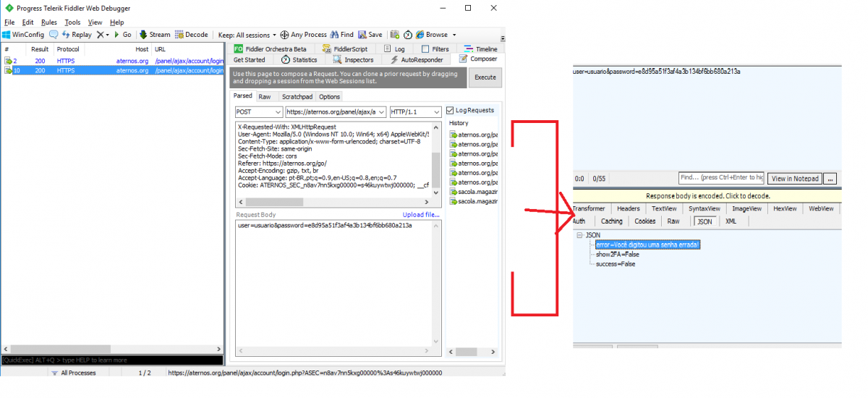
Task: Open the response Cookies tab
Action: tap(644, 221)
